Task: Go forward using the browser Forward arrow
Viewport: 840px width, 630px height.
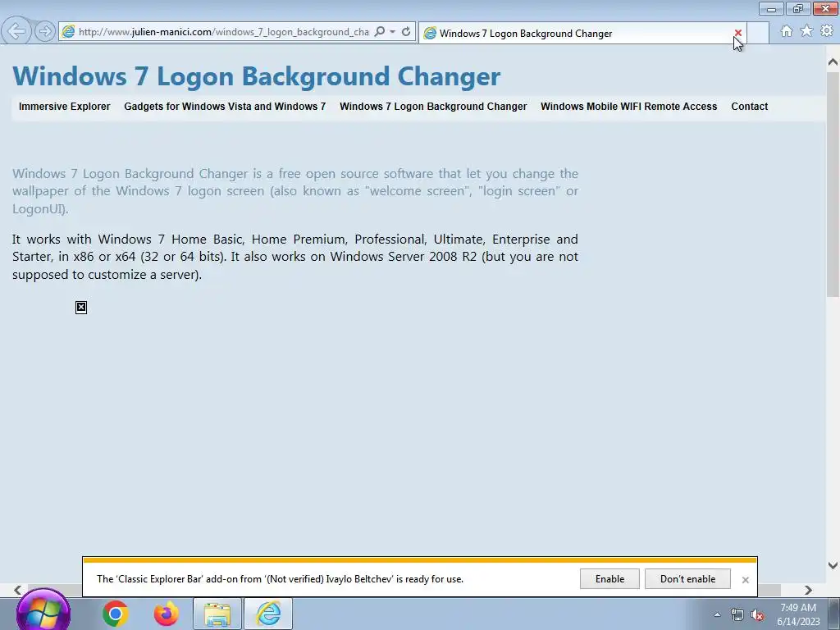Action: [45, 32]
